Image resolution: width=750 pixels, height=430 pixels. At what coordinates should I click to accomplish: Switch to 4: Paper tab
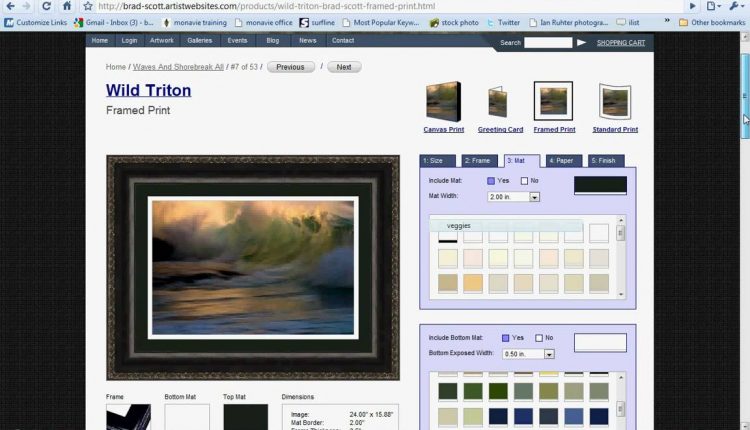pyautogui.click(x=564, y=161)
